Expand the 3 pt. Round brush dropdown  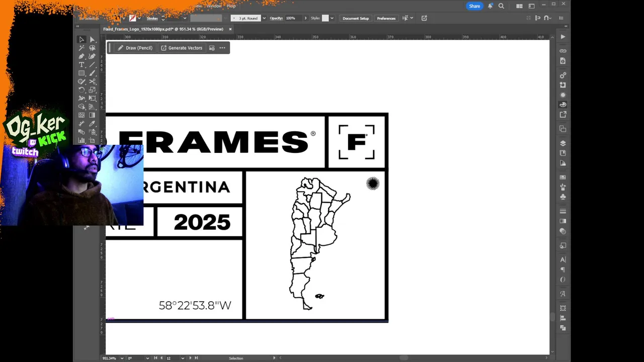click(264, 18)
